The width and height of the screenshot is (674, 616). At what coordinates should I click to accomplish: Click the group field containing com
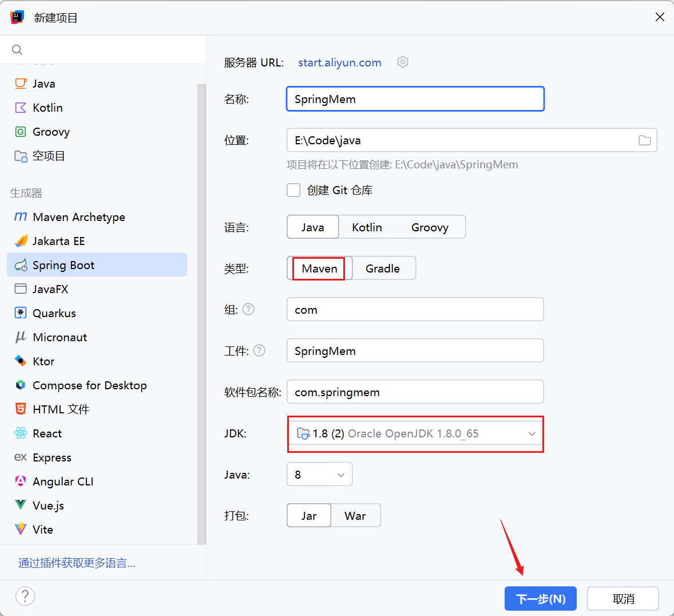(x=415, y=309)
